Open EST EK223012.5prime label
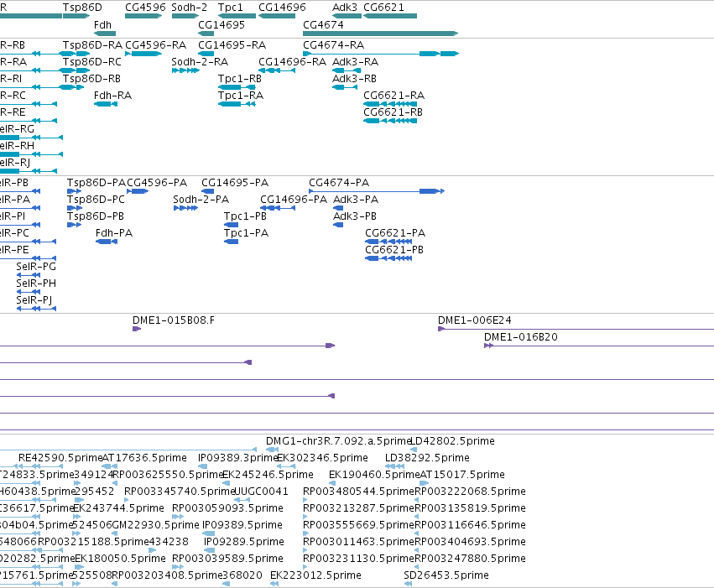The width and height of the screenshot is (714, 588). (x=315, y=575)
